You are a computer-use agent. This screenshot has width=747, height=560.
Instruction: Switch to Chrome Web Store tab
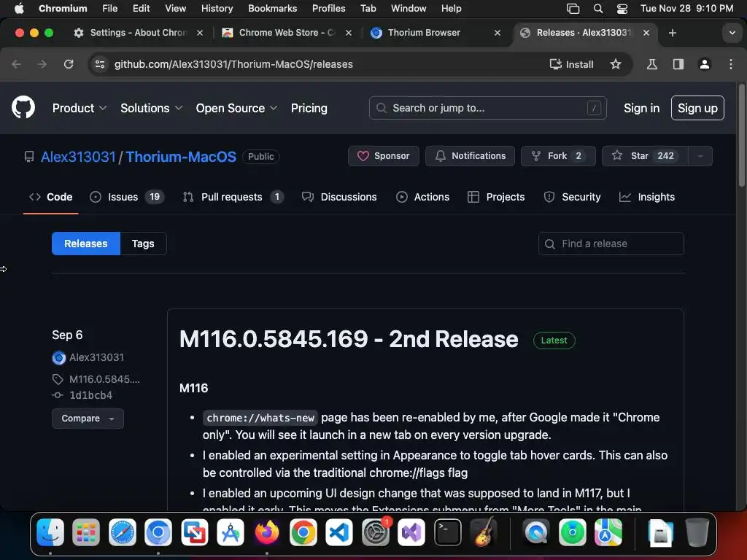[x=287, y=33]
